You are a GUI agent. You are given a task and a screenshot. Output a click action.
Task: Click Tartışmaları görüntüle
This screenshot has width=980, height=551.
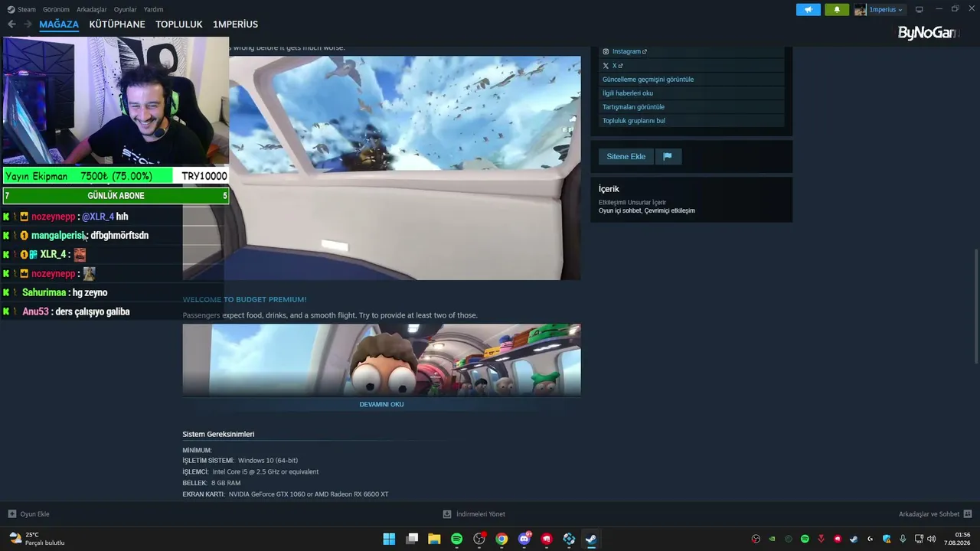point(633,107)
